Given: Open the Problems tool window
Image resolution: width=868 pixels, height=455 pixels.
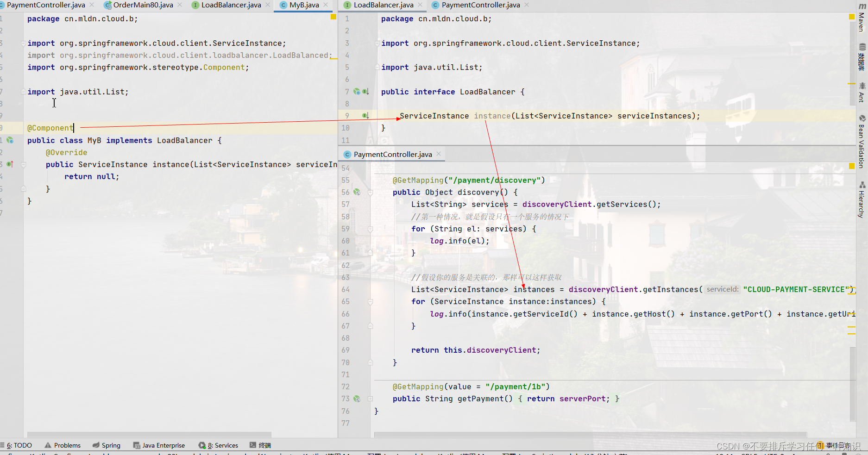Looking at the screenshot, I should point(63,445).
